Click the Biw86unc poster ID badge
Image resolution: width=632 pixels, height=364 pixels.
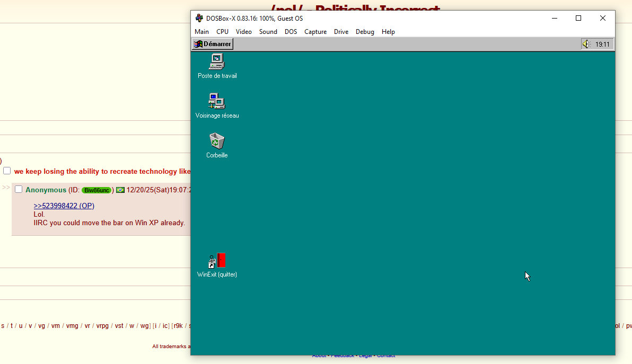tap(96, 190)
